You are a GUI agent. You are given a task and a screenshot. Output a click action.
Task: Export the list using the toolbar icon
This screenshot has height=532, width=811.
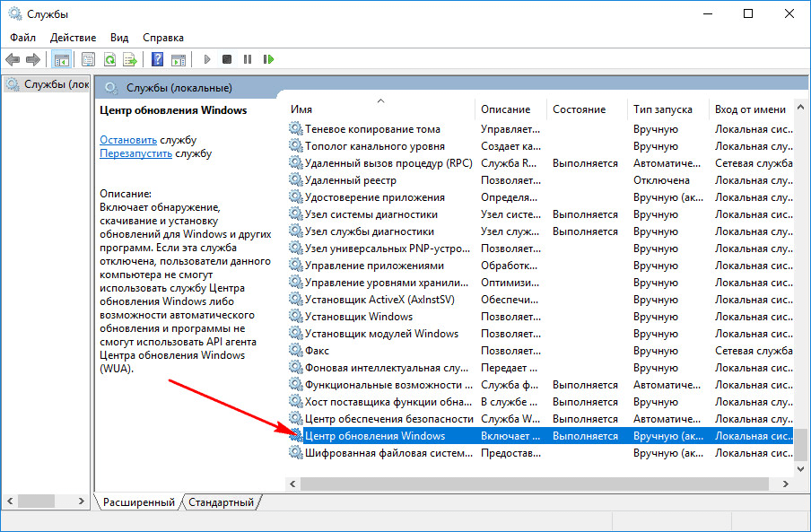(130, 59)
